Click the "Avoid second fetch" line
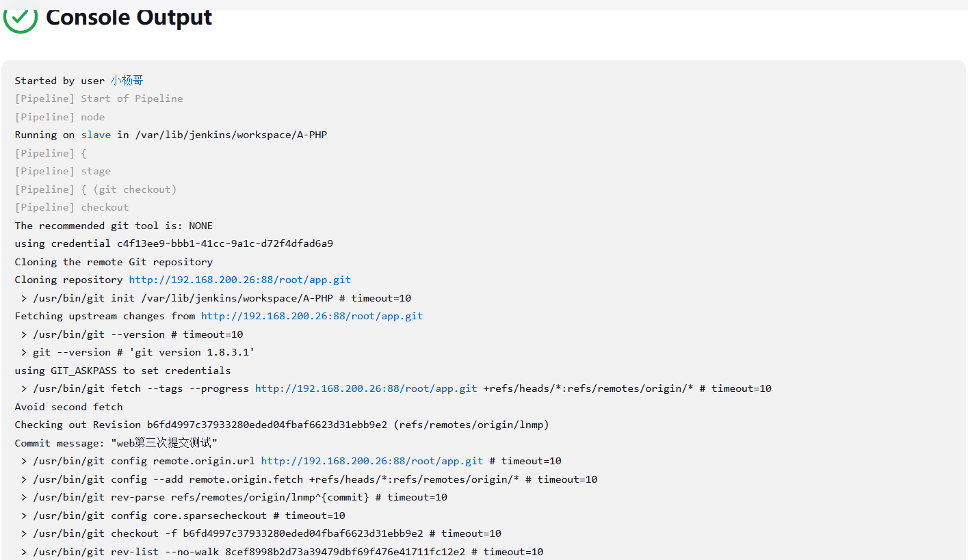The height and width of the screenshot is (560, 968). 69,407
